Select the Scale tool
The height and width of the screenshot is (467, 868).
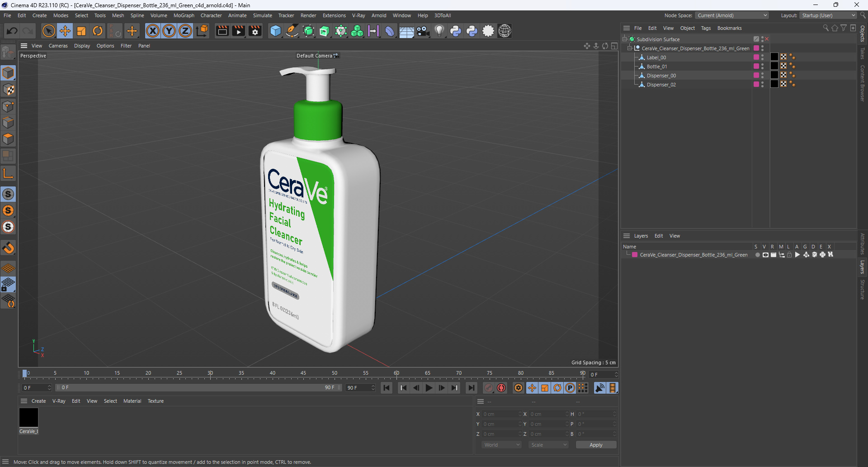click(x=81, y=31)
